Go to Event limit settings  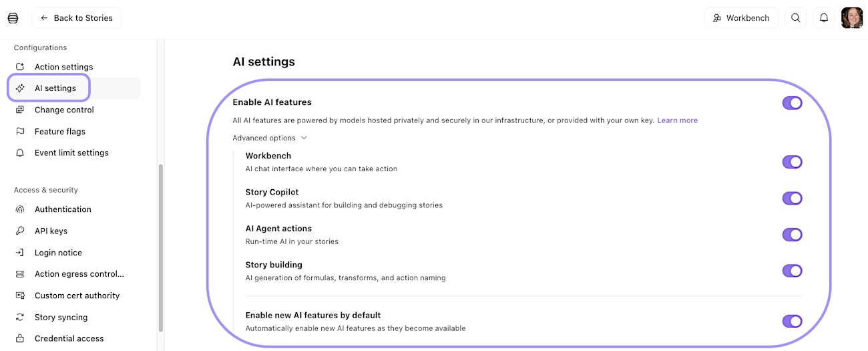(x=71, y=153)
